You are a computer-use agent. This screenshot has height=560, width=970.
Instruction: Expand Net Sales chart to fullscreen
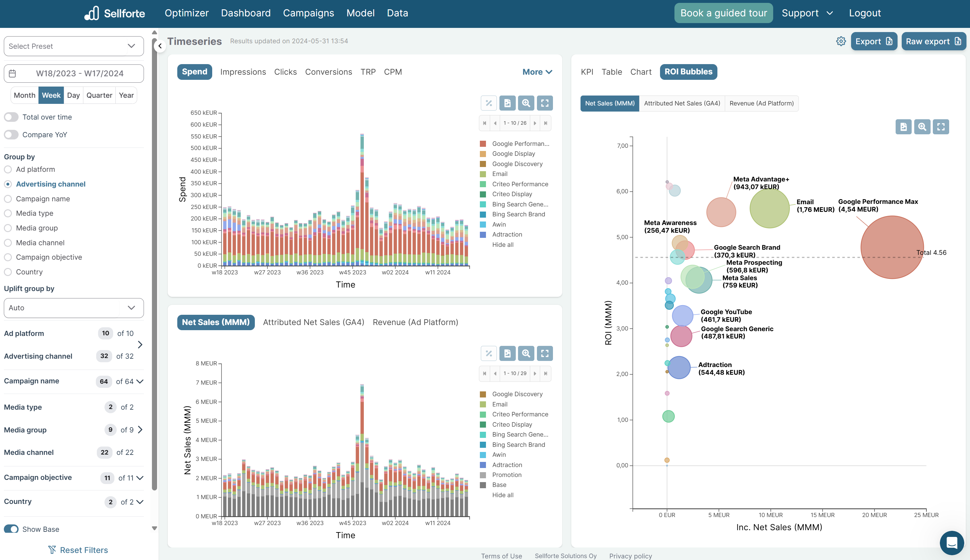tap(545, 353)
